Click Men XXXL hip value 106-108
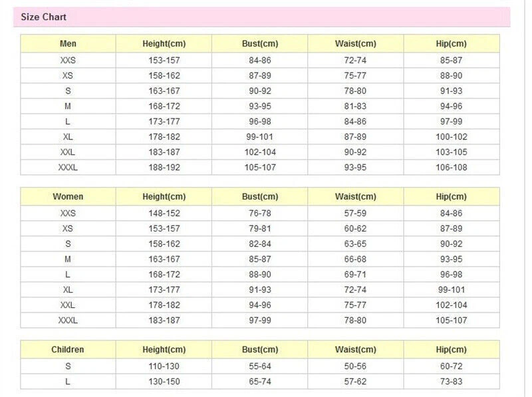The width and height of the screenshot is (532, 397). coord(451,168)
